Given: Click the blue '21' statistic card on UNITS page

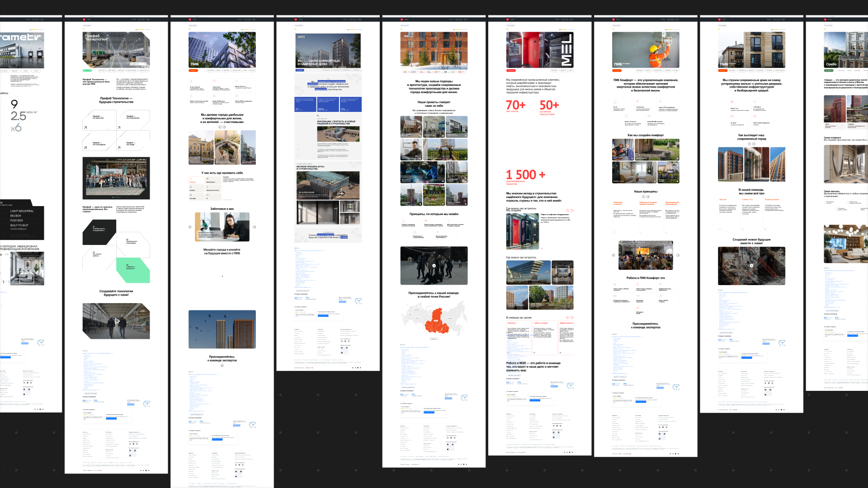Looking at the screenshot, I should (x=305, y=104).
